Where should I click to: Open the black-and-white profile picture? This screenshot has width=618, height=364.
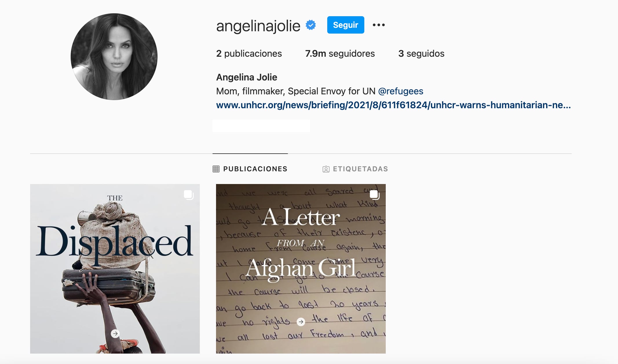(x=114, y=57)
